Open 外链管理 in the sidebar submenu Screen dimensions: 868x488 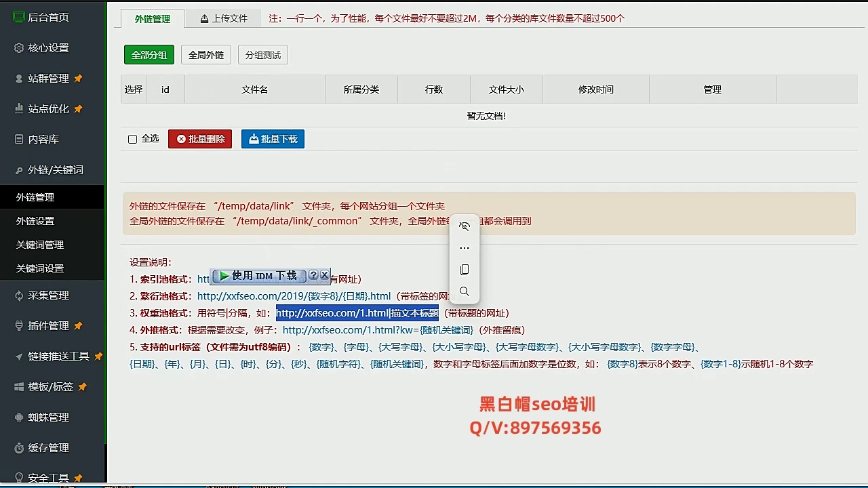35,197
